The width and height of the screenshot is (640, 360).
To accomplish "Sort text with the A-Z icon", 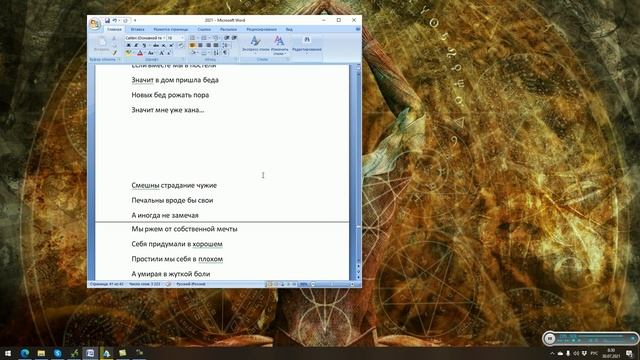I will point(216,53).
